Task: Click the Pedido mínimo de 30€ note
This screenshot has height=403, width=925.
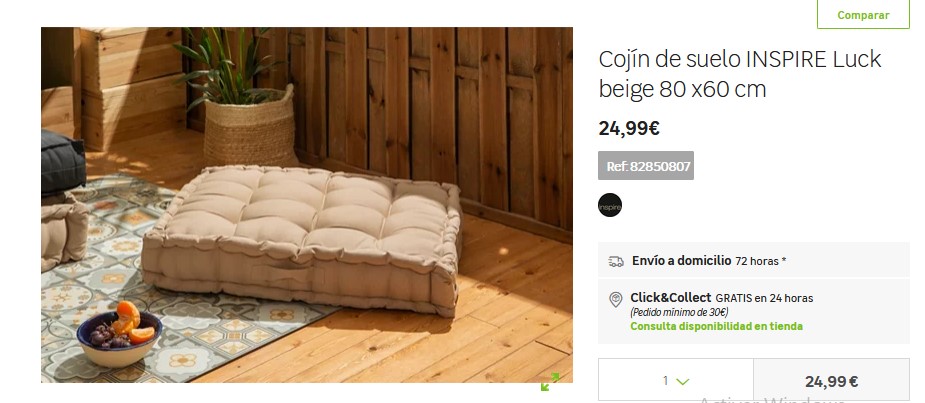Action: pyautogui.click(x=679, y=312)
